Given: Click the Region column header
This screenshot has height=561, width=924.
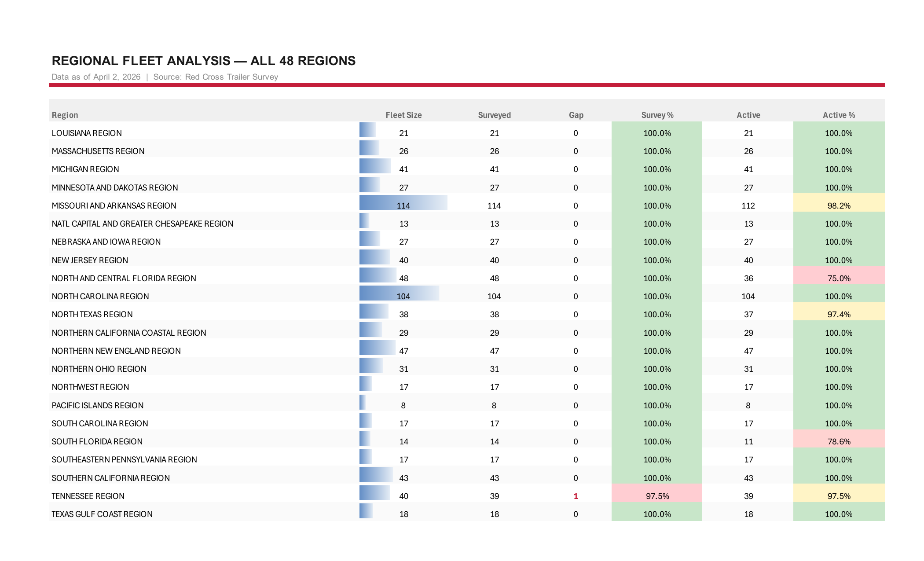Looking at the screenshot, I should point(65,115).
